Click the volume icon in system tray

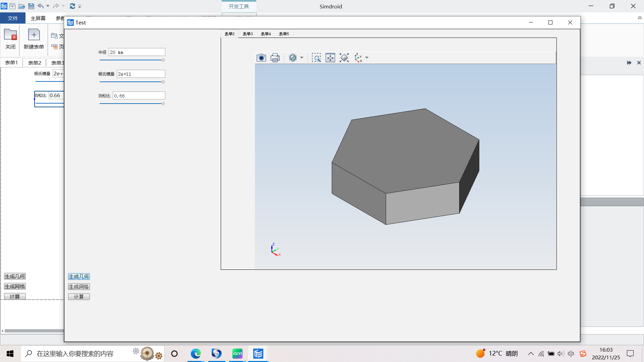click(x=561, y=354)
